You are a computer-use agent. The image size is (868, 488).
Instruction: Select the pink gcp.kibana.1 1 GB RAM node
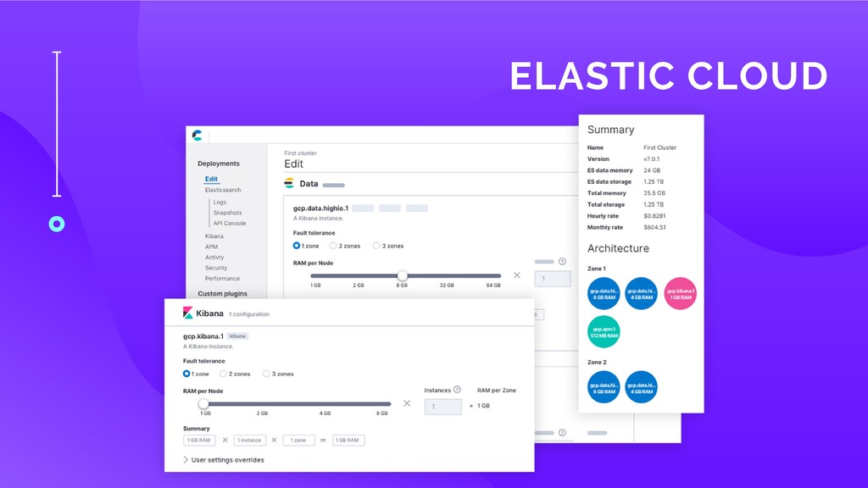(680, 293)
